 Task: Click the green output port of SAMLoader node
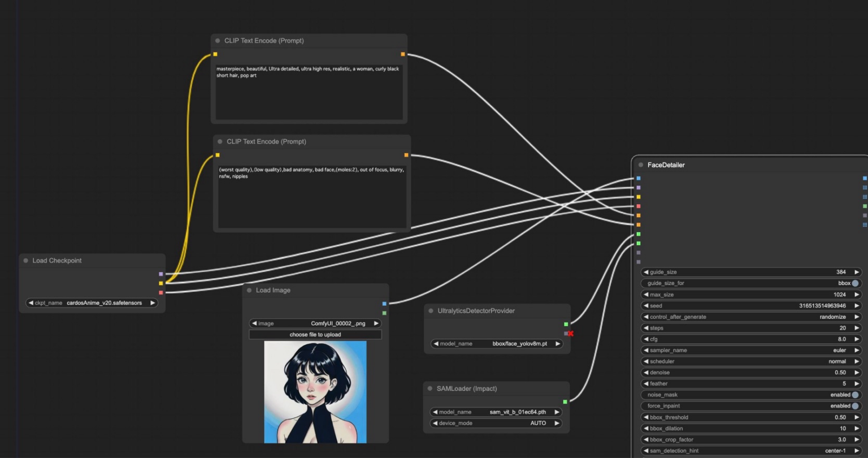565,402
